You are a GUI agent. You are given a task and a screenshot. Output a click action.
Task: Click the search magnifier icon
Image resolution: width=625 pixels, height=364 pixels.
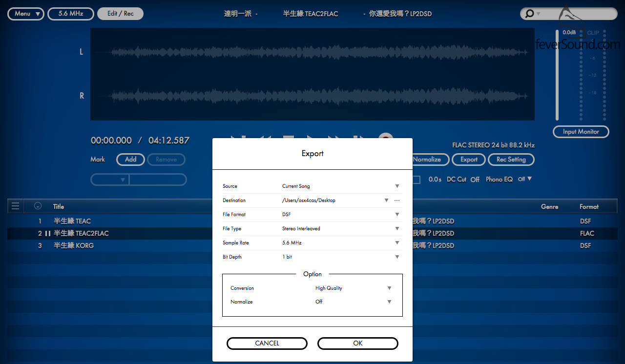click(x=529, y=14)
